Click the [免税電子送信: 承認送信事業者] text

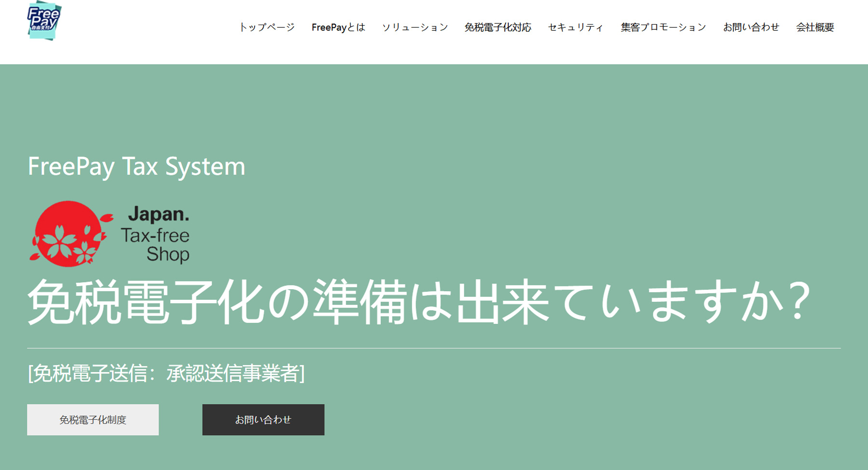coord(166,373)
